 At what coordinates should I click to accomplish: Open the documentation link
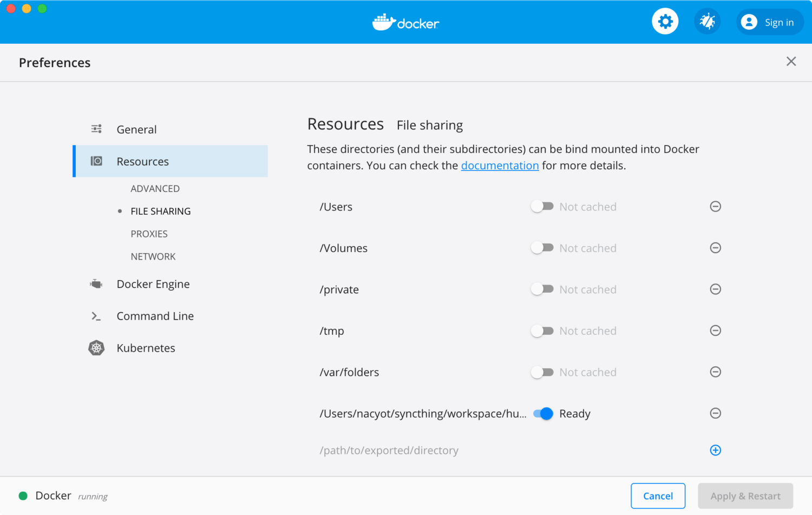coord(500,166)
